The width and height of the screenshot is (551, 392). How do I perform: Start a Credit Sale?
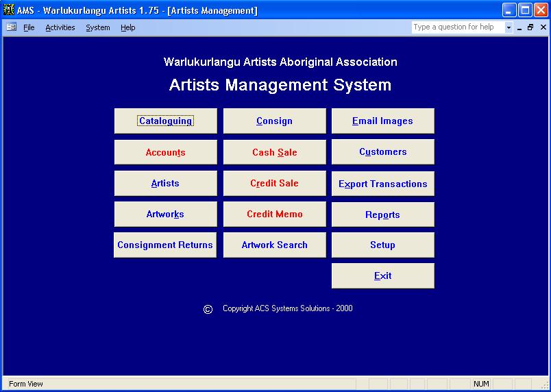click(274, 183)
